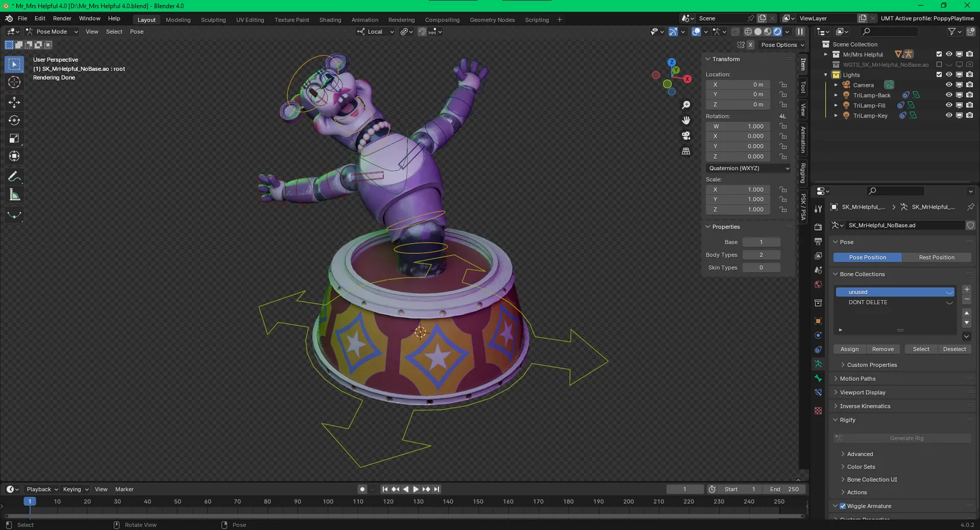This screenshot has height=530, width=980.
Task: Open the Render menu
Action: click(62, 18)
